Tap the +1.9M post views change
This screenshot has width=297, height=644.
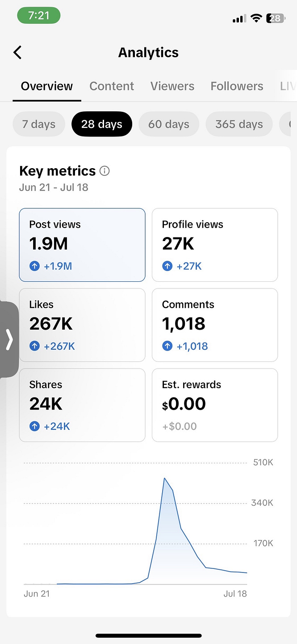tap(58, 266)
